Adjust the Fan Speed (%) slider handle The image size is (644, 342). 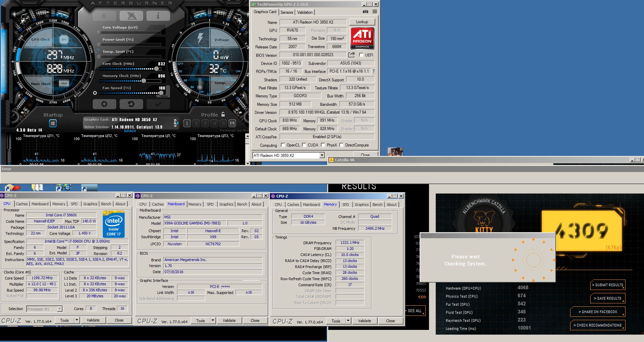pyautogui.click(x=161, y=93)
